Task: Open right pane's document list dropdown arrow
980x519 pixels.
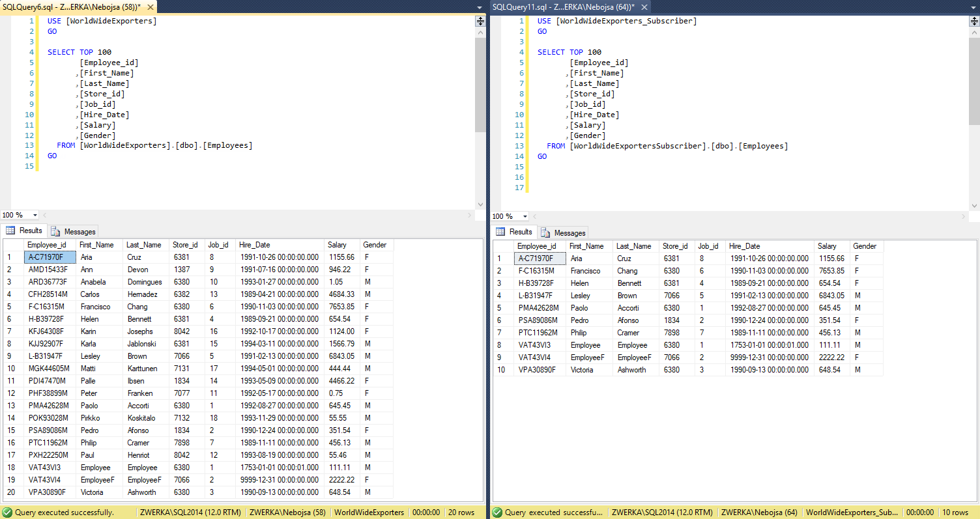Action: click(973, 7)
